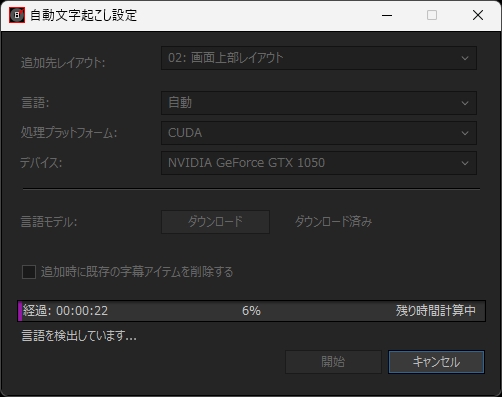Click the 追加先レイアウト: label
This screenshot has width=502, height=397.
click(x=63, y=63)
